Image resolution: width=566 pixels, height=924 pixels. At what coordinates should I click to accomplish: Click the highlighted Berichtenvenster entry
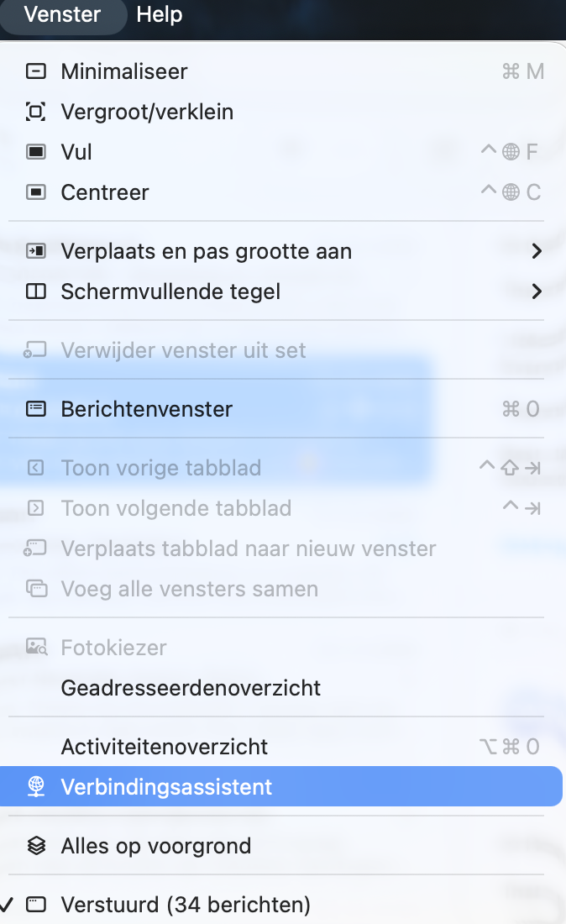tap(146, 409)
